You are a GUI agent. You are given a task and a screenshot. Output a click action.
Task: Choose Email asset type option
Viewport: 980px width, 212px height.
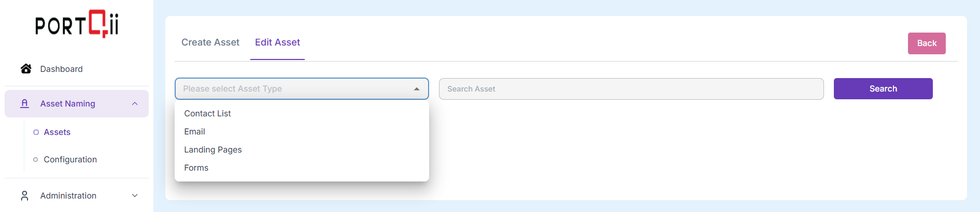[x=194, y=131]
